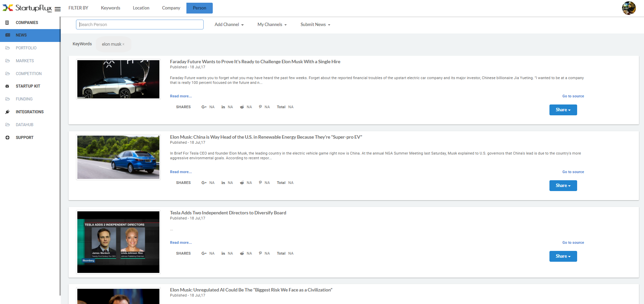Click Read more on China renewable energy article

point(181,172)
